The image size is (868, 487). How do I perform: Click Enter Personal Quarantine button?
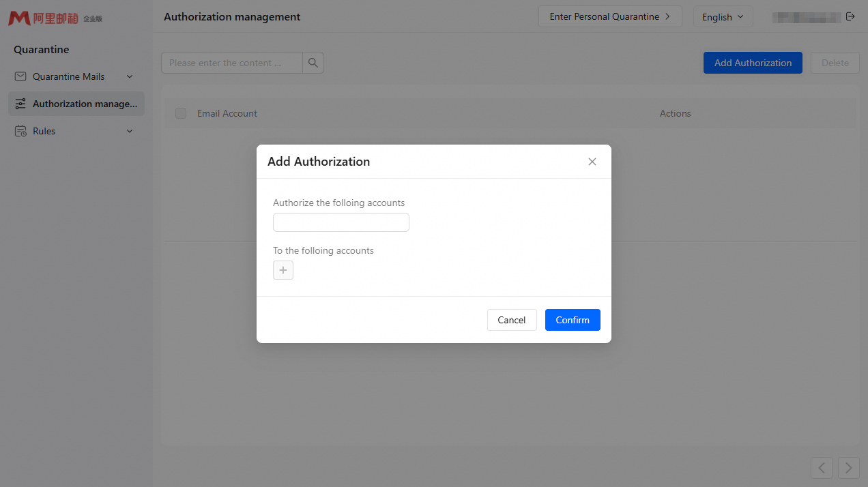[x=610, y=16]
